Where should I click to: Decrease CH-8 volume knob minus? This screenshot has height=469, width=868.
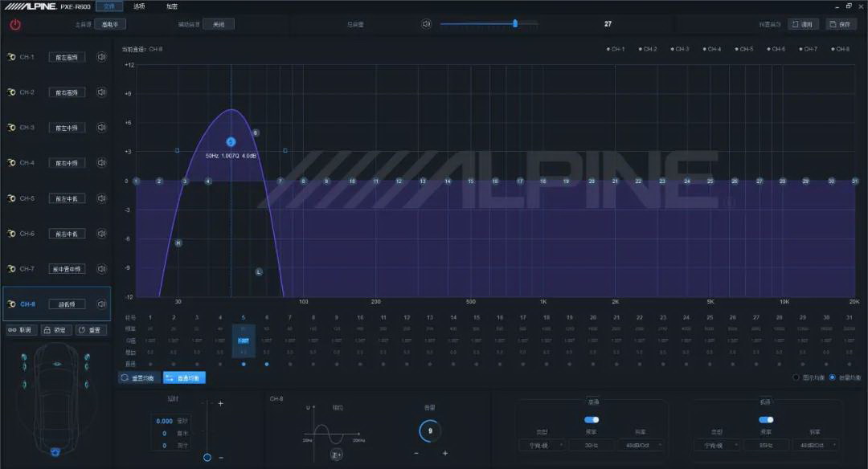point(416,453)
